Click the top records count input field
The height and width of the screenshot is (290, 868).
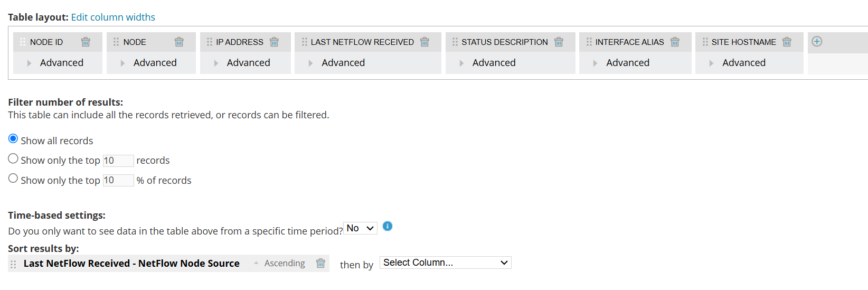click(x=118, y=161)
